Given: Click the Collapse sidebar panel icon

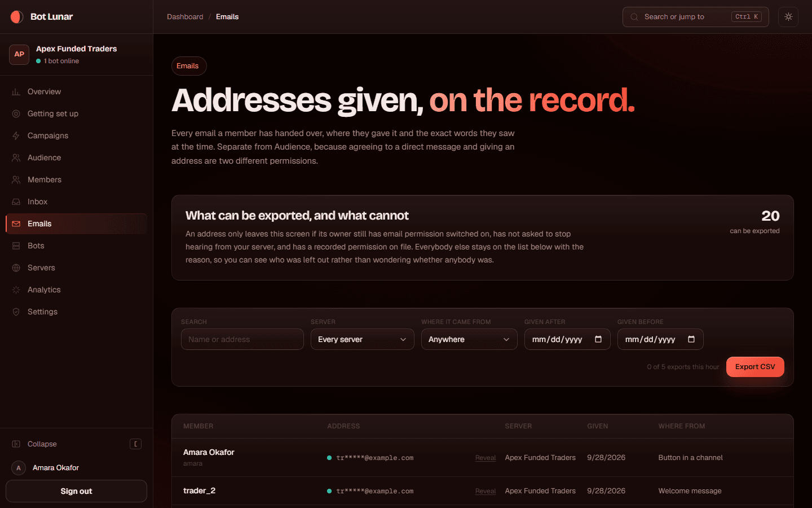Looking at the screenshot, I should (x=16, y=444).
